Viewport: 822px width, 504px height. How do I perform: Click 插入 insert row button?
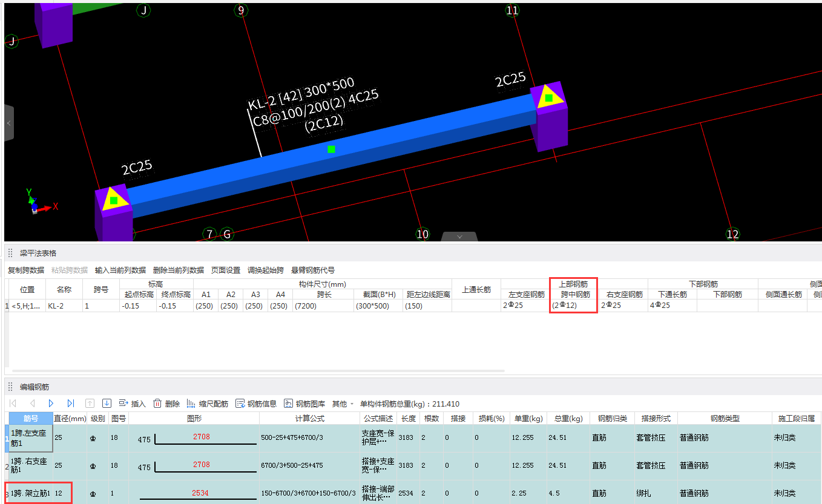pos(133,404)
